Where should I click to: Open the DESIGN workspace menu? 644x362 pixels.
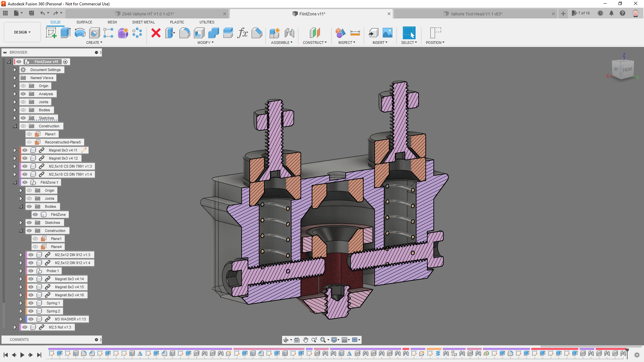[21, 32]
